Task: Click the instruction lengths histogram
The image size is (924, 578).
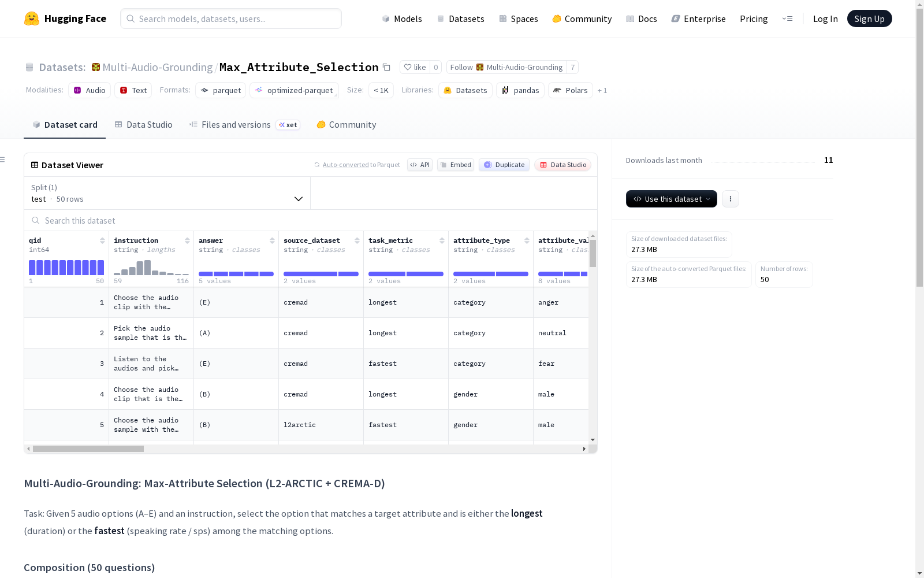Action: point(151,268)
